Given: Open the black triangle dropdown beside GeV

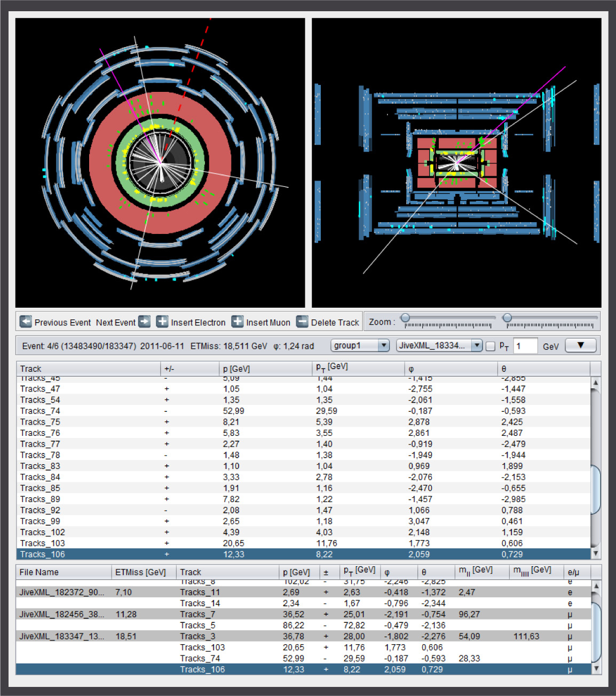Looking at the screenshot, I should tap(580, 345).
